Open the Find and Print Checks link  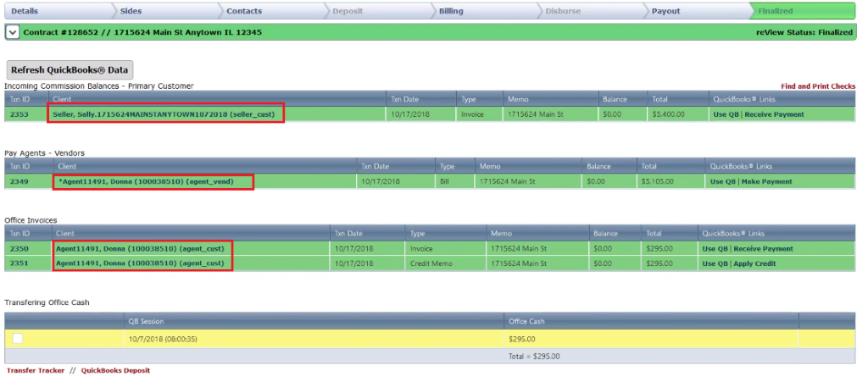click(818, 86)
